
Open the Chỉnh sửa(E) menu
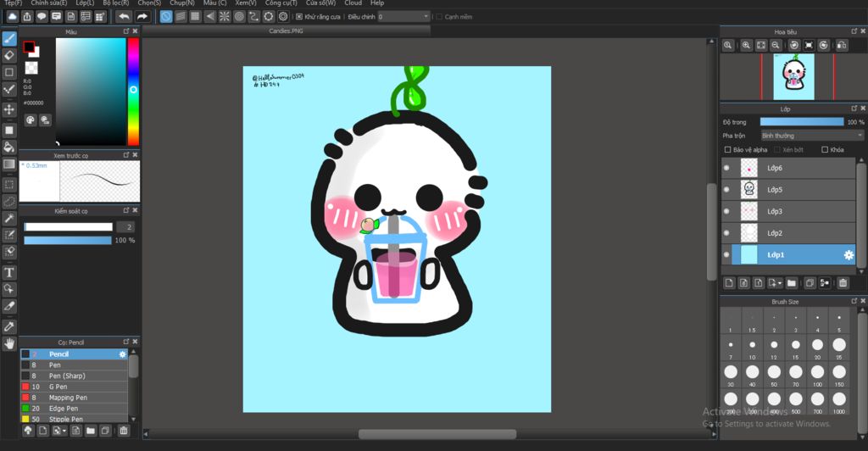tap(48, 3)
